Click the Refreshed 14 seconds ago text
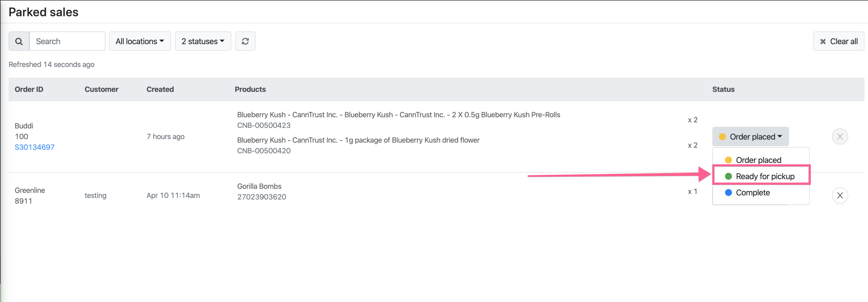The height and width of the screenshot is (302, 868). coord(51,64)
